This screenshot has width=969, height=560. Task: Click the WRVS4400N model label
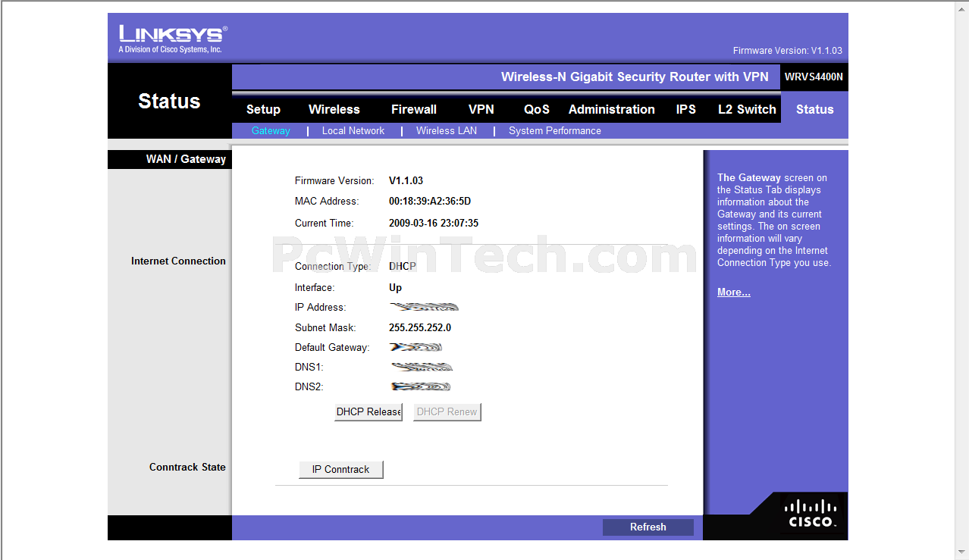pyautogui.click(x=814, y=77)
